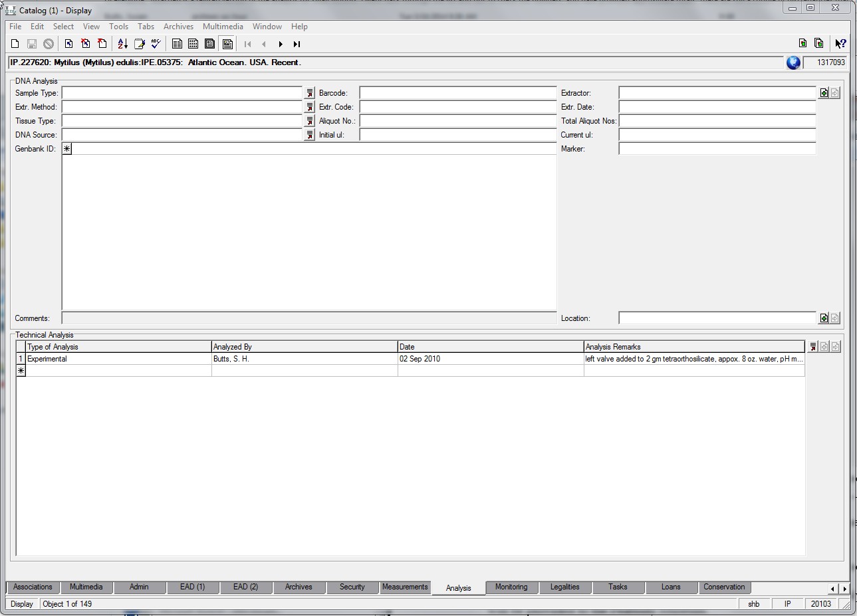Activate What's This help pointer
The width and height of the screenshot is (857, 616).
pos(840,43)
